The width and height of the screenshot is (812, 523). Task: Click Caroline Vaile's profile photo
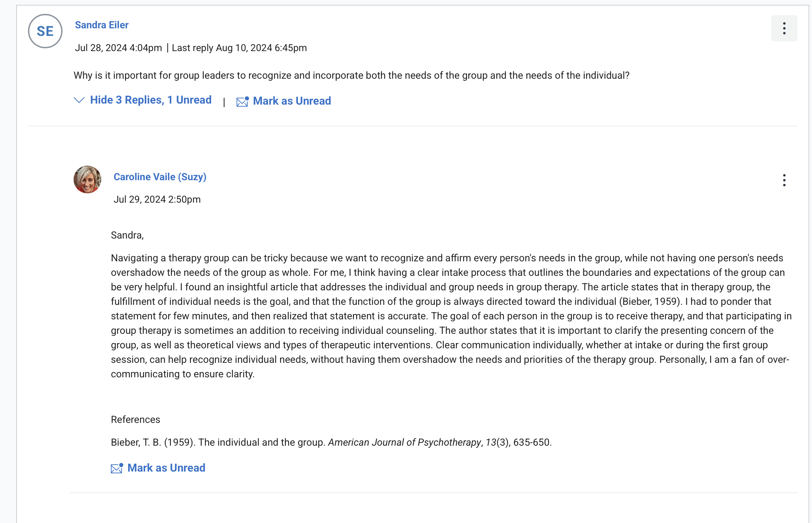[x=87, y=180]
